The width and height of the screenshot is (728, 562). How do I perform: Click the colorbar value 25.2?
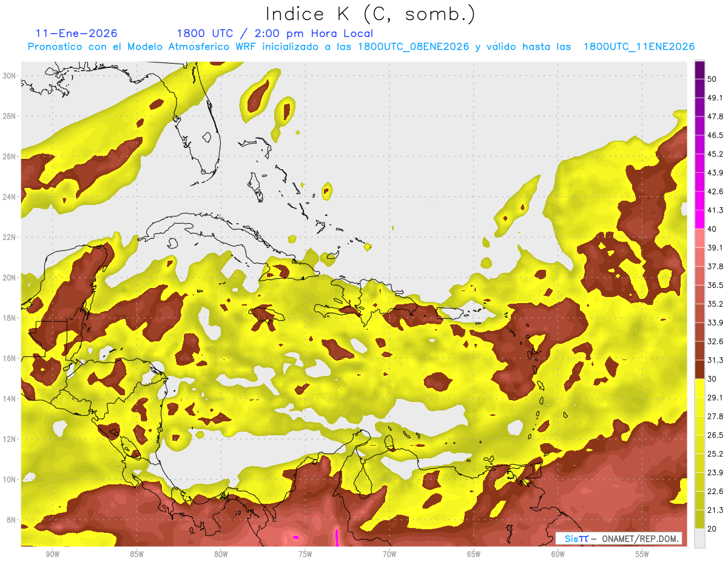tap(715, 454)
